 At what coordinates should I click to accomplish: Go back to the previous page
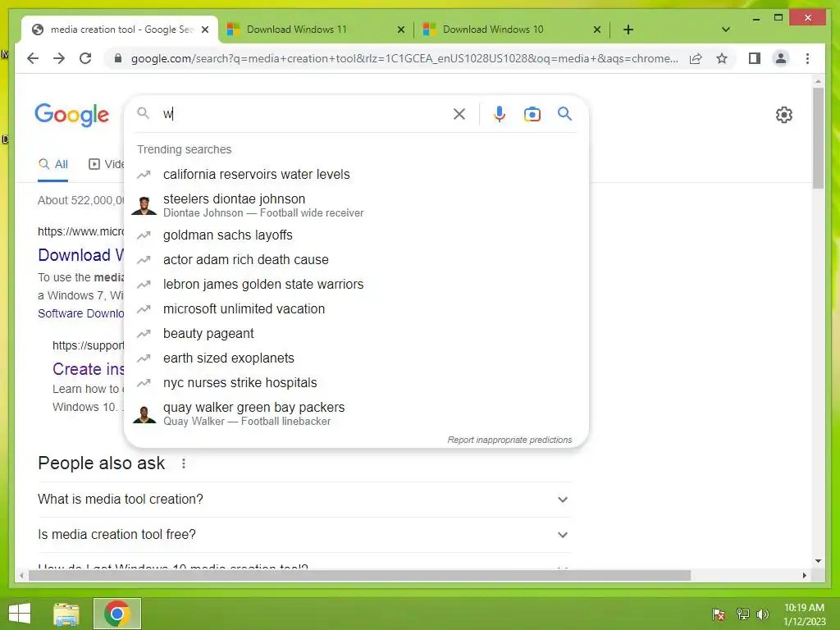tap(33, 58)
